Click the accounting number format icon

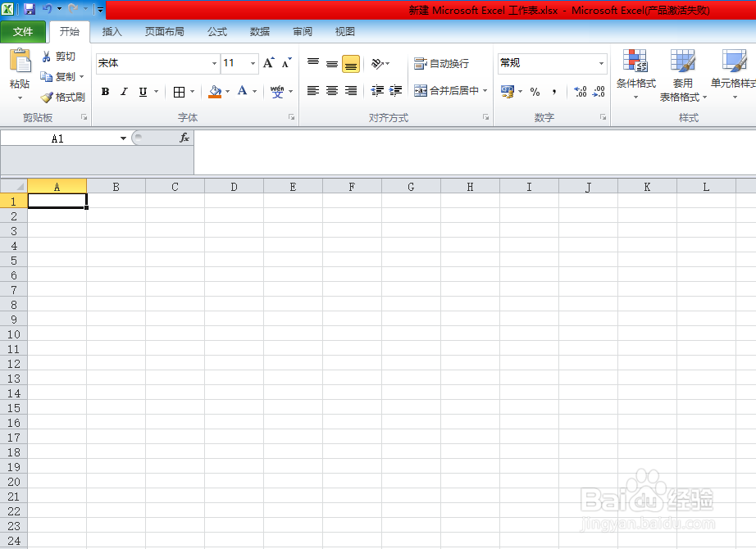pyautogui.click(x=508, y=91)
